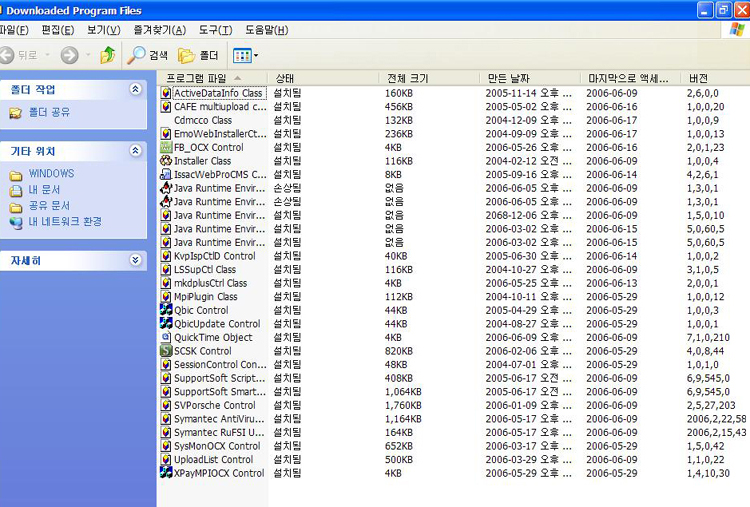Open the 도움말(H) menu
This screenshot has height=507, width=750.
(x=266, y=30)
